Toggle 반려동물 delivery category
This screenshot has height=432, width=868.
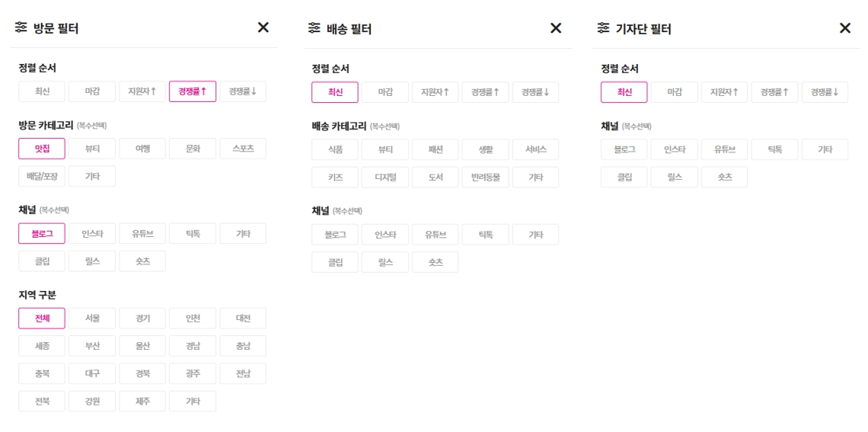[x=485, y=178]
